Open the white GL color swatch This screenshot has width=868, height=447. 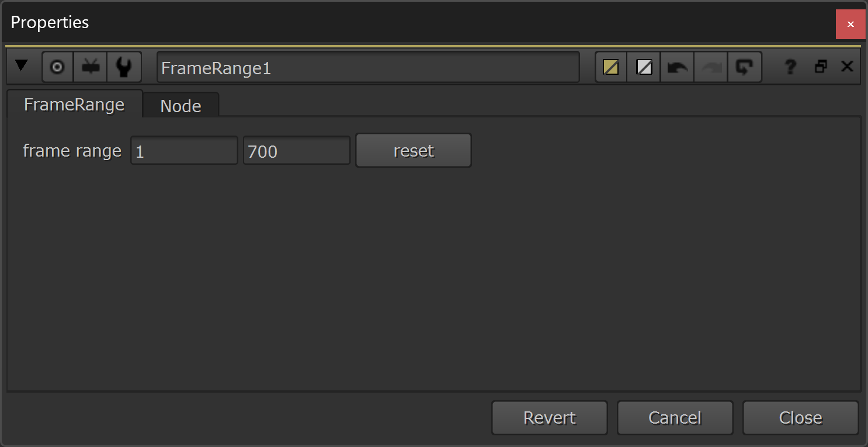coord(644,67)
